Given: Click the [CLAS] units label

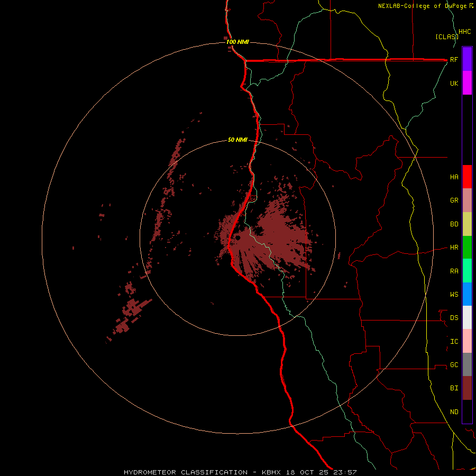Looking at the screenshot, I should coord(447,36).
